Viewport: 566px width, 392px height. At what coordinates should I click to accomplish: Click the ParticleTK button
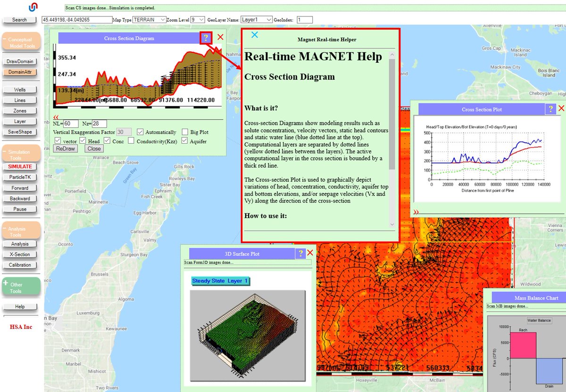click(19, 177)
